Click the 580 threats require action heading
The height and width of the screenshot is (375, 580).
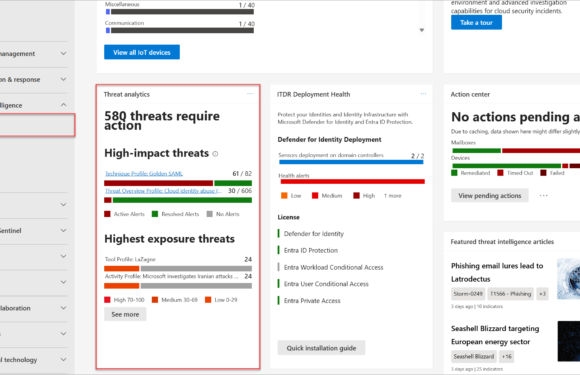[x=162, y=121]
